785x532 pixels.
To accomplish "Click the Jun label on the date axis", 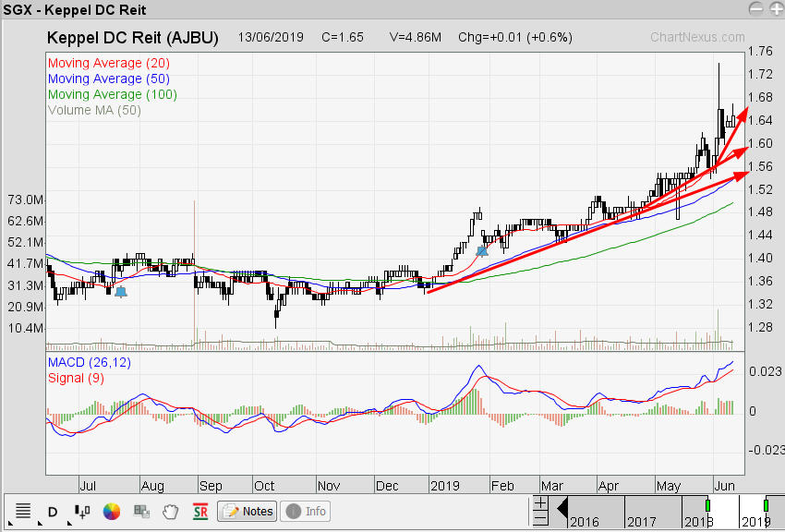I will [724, 486].
